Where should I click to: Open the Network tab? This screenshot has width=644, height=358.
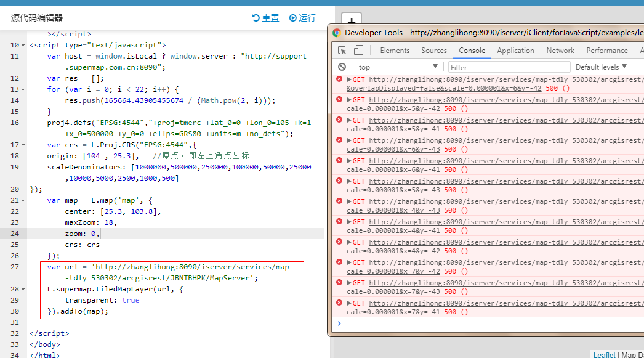coord(560,51)
